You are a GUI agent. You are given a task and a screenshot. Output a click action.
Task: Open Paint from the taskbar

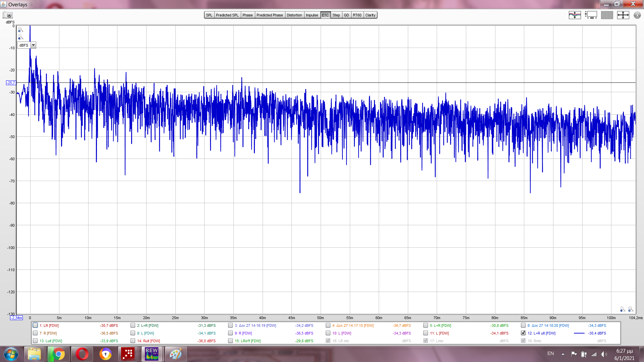(175, 354)
